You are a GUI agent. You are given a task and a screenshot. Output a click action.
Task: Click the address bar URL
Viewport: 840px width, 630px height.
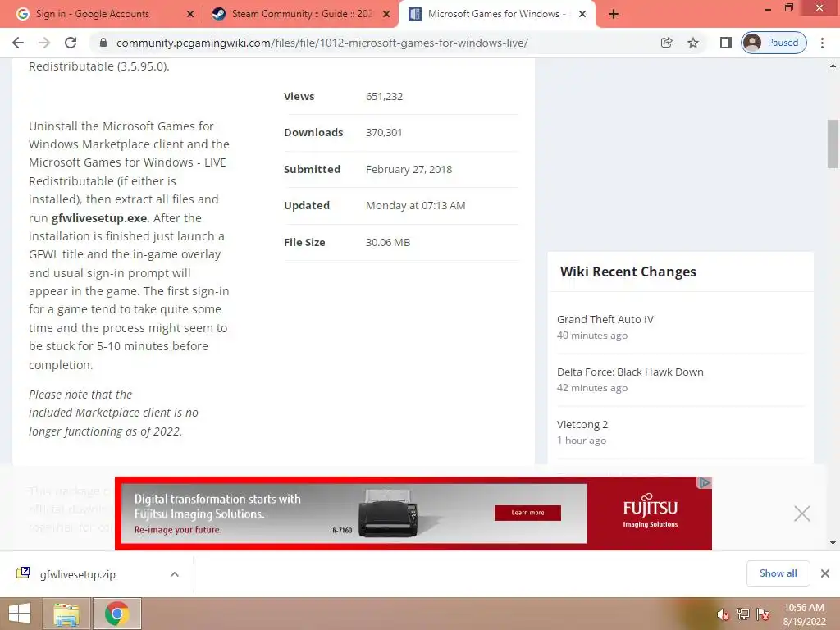[322, 43]
